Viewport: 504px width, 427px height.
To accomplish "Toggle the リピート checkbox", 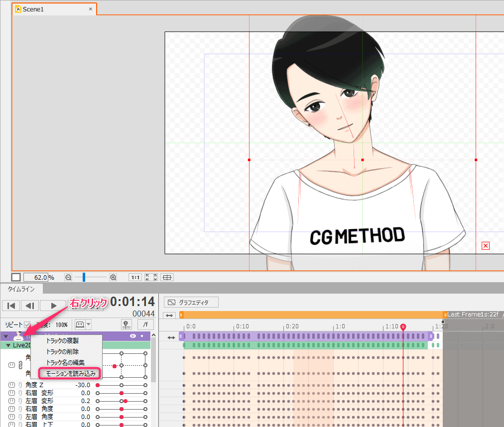I will (x=27, y=324).
